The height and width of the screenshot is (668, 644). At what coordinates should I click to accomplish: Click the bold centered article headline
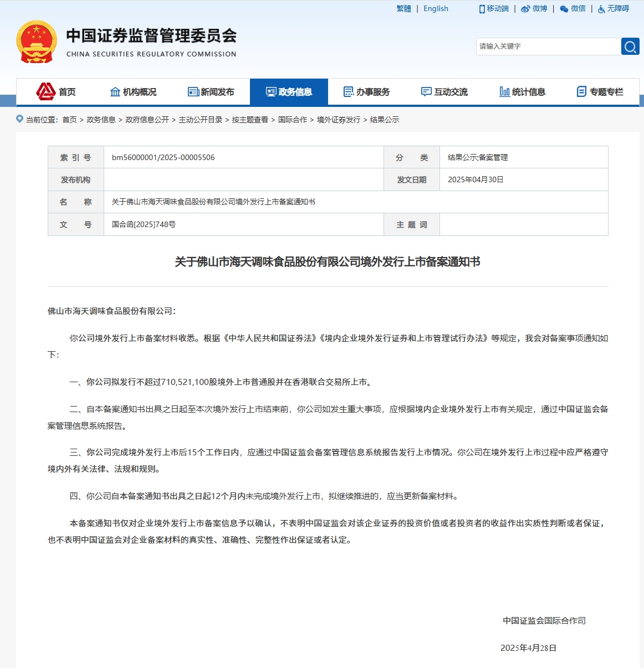point(328,261)
